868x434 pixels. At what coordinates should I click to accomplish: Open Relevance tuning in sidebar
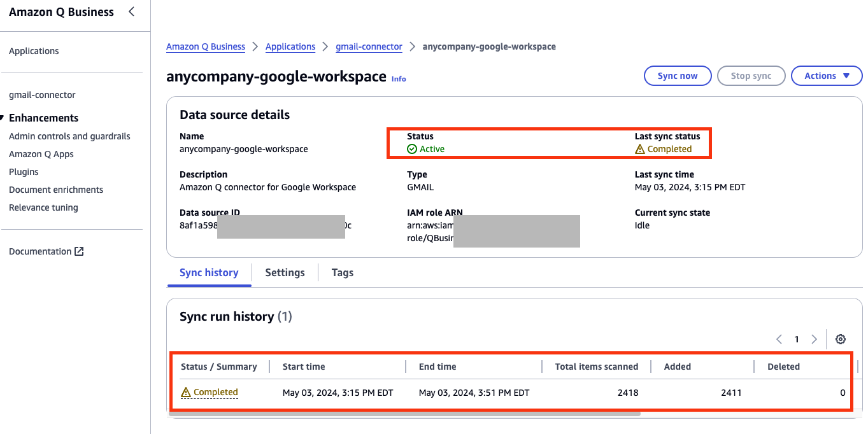pyautogui.click(x=43, y=207)
